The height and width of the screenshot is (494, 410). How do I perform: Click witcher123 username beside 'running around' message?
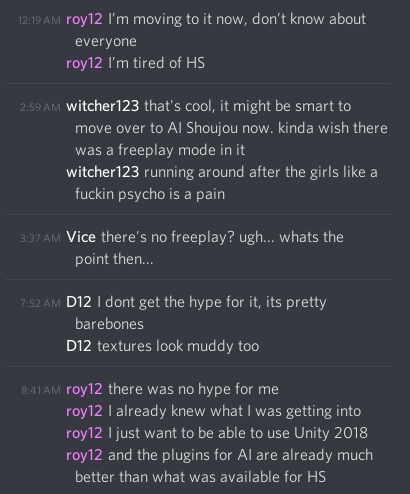point(103,172)
